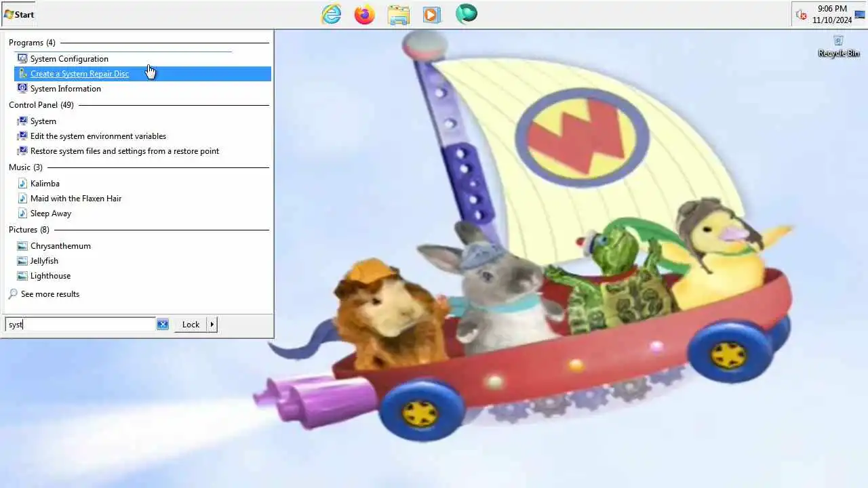Viewport: 868px width, 488px height.
Task: Focus the search box containing syst
Action: click(x=81, y=325)
